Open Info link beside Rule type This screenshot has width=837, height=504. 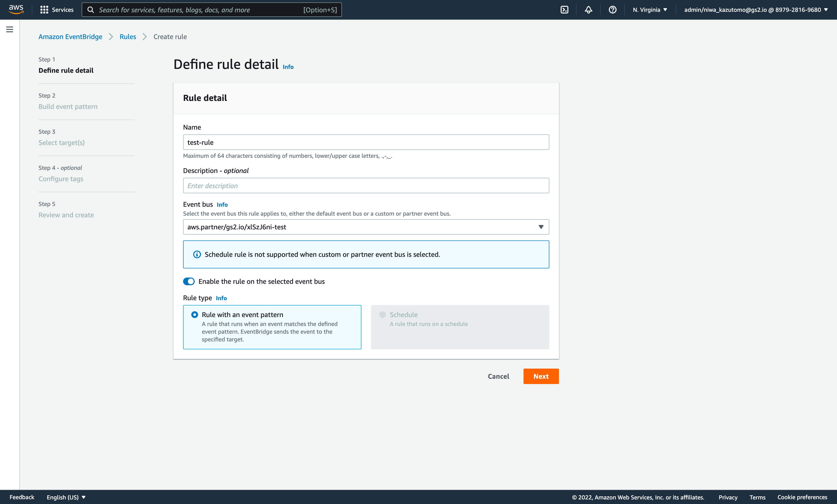coord(221,298)
